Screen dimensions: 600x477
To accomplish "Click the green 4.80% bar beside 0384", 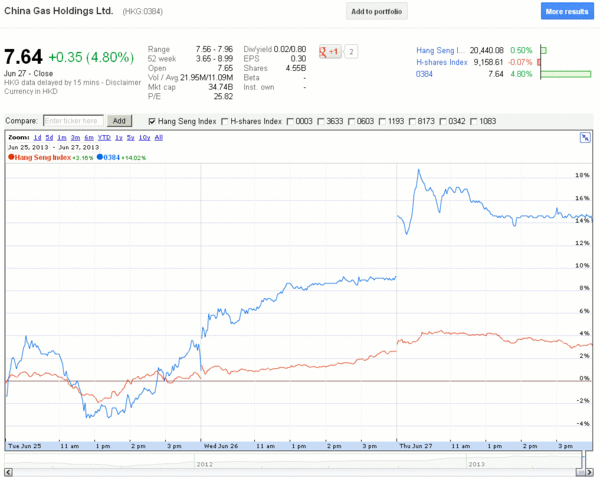I will pyautogui.click(x=566, y=74).
